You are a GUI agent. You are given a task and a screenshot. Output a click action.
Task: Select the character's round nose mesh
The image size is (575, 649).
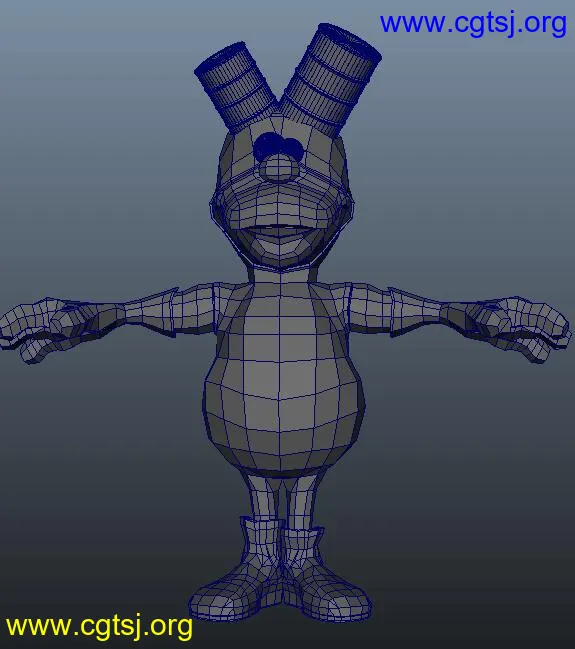coord(279,169)
